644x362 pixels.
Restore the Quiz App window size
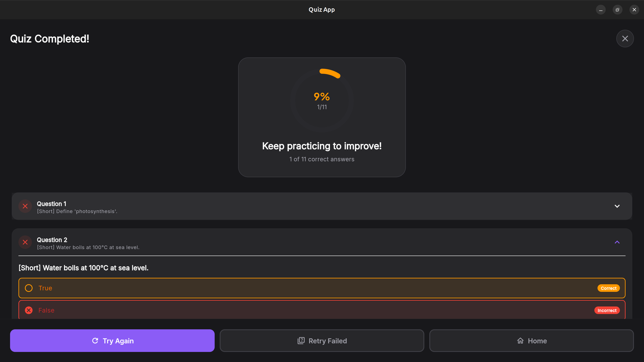pyautogui.click(x=617, y=10)
